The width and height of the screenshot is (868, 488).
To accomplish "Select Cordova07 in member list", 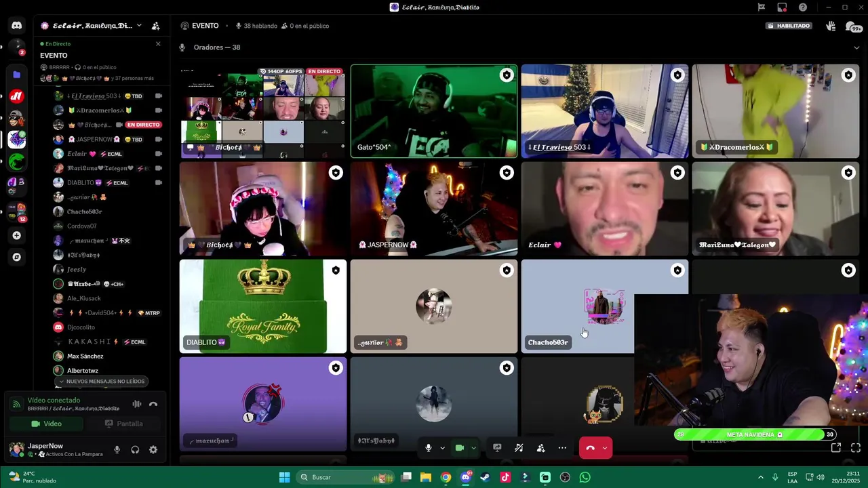I will [x=81, y=226].
